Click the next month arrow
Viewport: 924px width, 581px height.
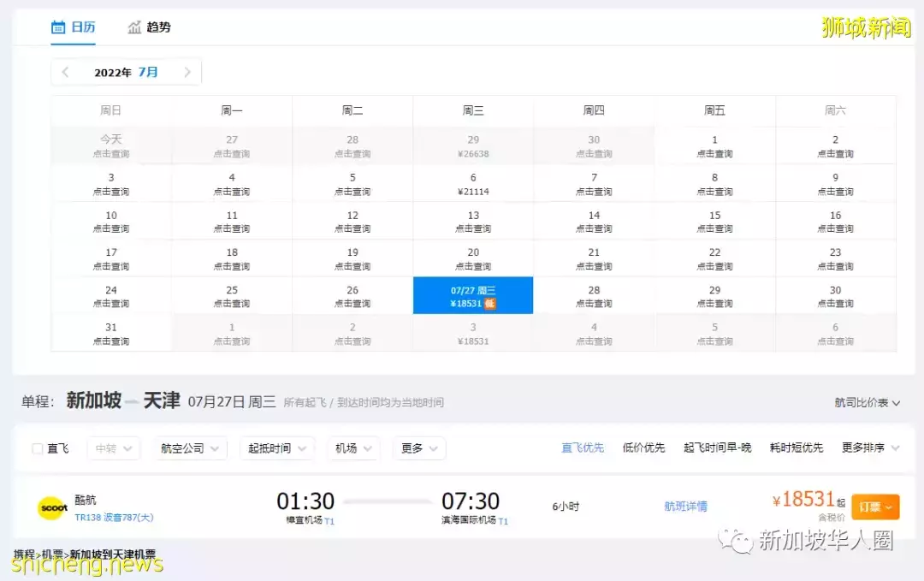(x=188, y=72)
